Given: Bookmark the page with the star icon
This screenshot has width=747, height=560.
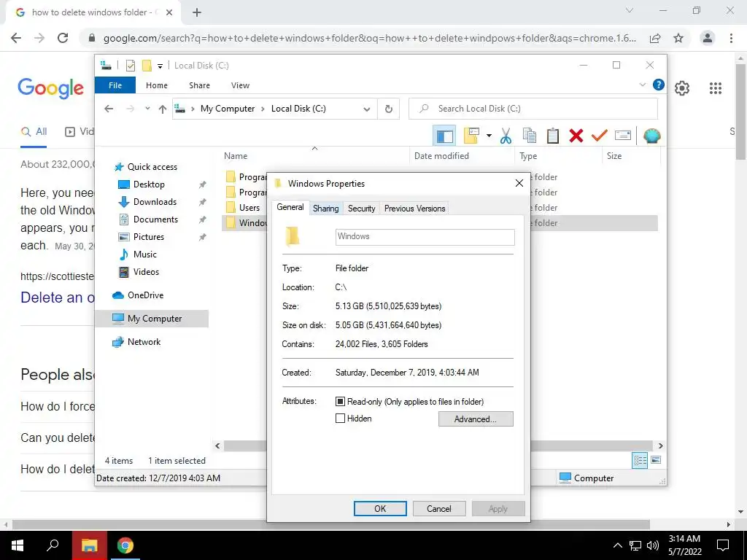Looking at the screenshot, I should click(x=678, y=38).
